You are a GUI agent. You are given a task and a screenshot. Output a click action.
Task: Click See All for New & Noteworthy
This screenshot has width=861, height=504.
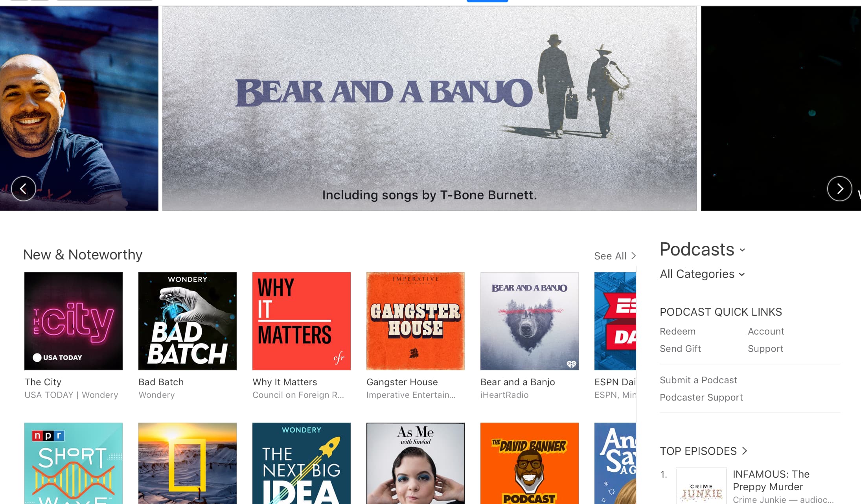pyautogui.click(x=615, y=256)
